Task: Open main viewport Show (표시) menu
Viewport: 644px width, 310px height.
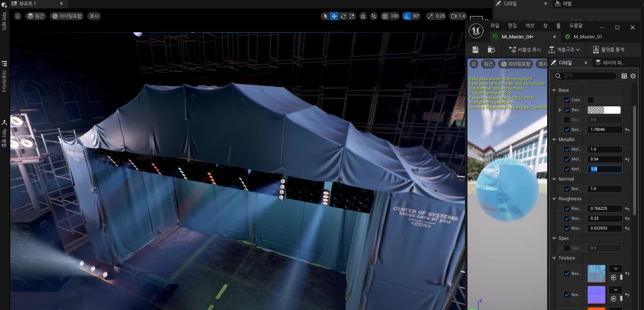Action: pyautogui.click(x=94, y=16)
